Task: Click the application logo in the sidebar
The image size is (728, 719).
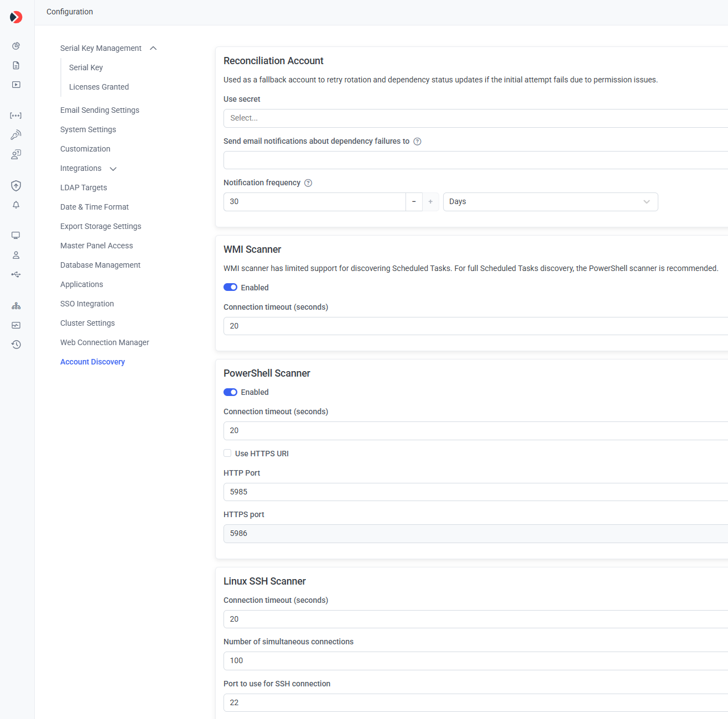Action: click(x=16, y=17)
